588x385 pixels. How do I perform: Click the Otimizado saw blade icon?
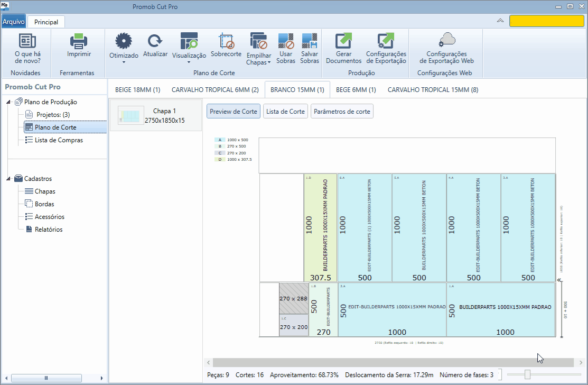click(124, 41)
